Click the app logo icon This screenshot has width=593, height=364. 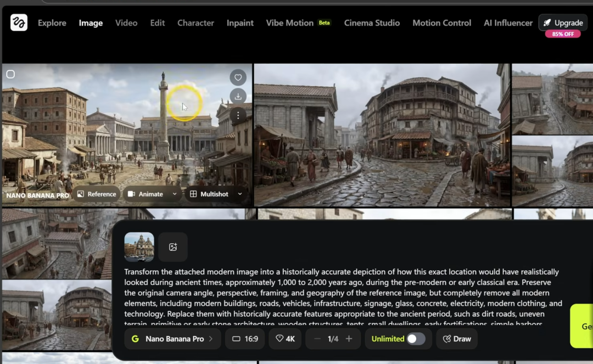19,23
